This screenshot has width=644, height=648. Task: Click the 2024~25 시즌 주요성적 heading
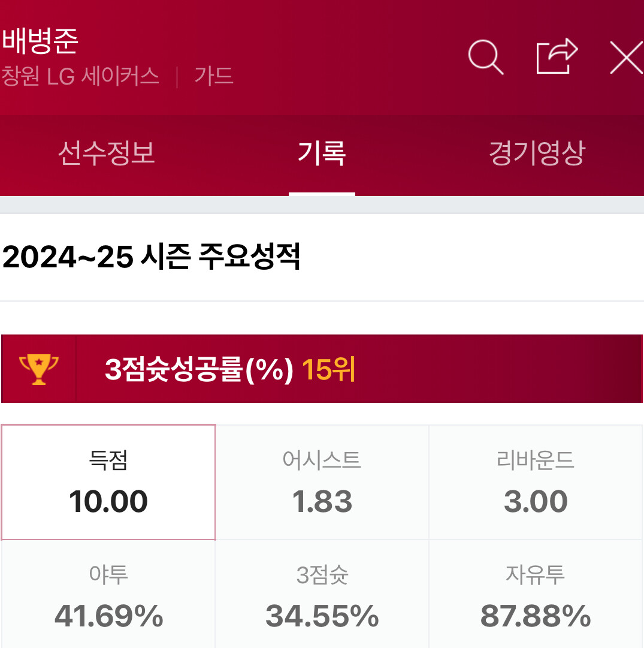151,257
